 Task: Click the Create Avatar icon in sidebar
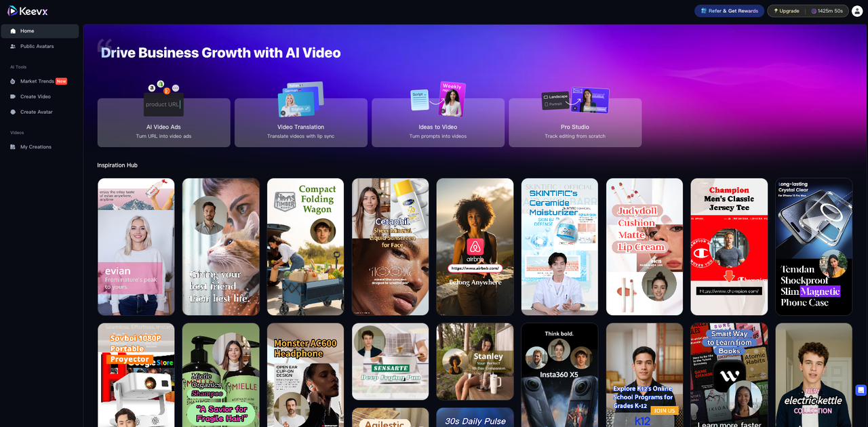point(13,112)
